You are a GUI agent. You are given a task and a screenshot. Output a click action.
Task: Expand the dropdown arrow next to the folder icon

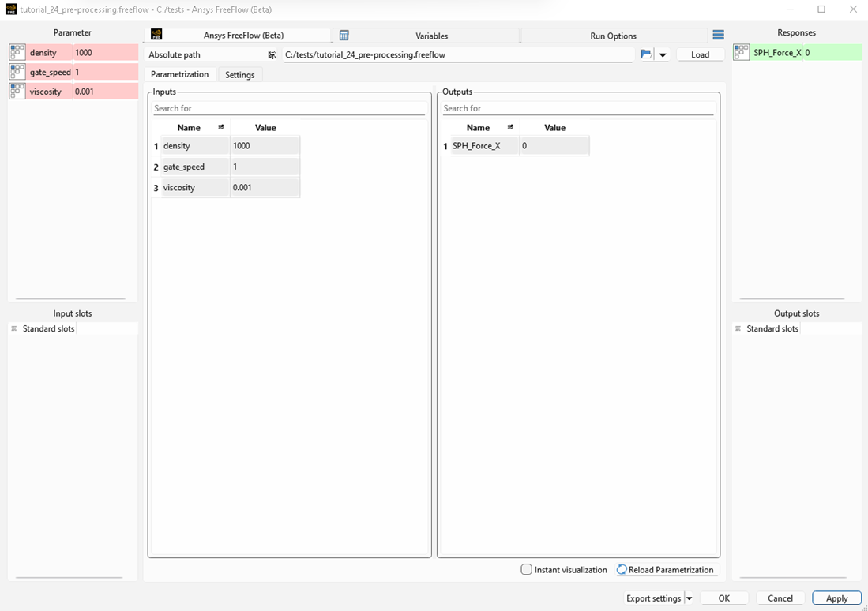[663, 54]
